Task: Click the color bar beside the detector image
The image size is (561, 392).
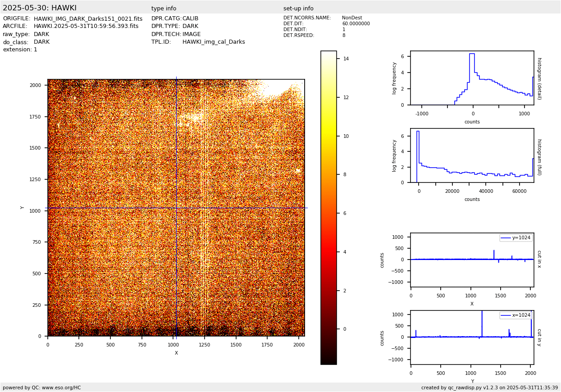Action: click(x=328, y=207)
